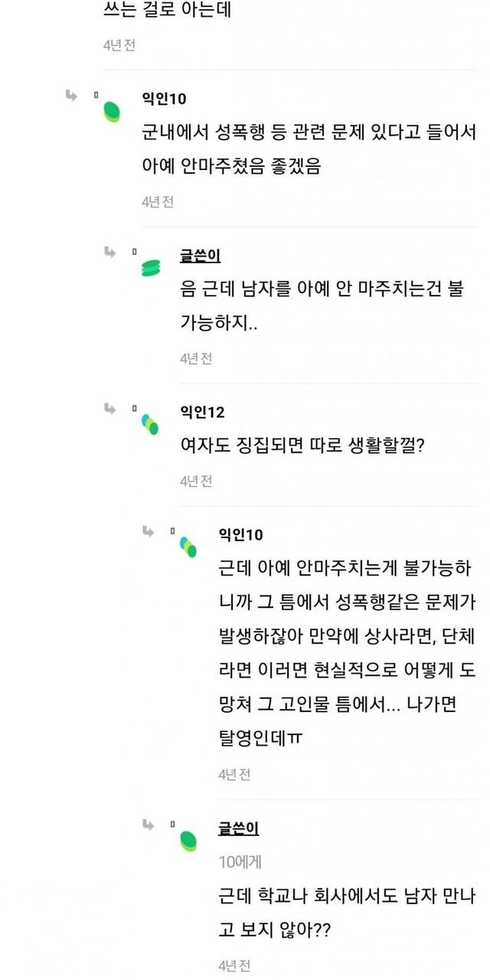Screen dimensions: 490x980
Task: Click 글쓴이 username above '음 근데 남자를'
Action: 200,256
